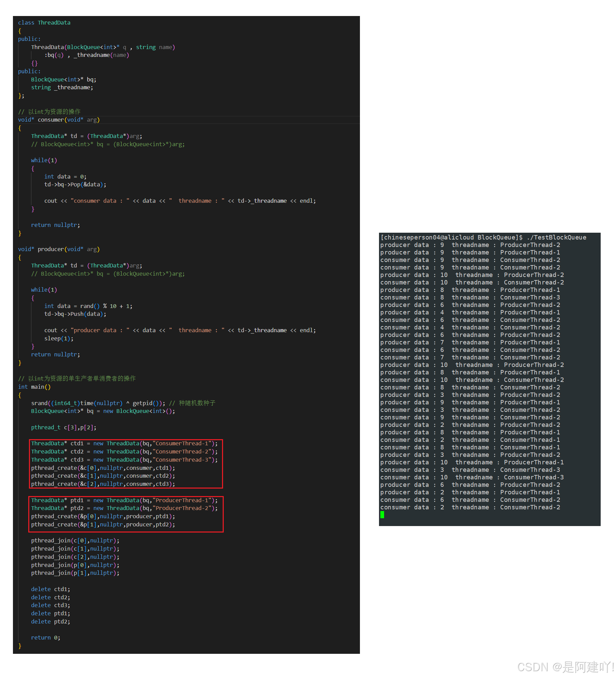This screenshot has height=678, width=616.
Task: Click the 'void* consumer(void* arg)' function header
Action: click(59, 120)
